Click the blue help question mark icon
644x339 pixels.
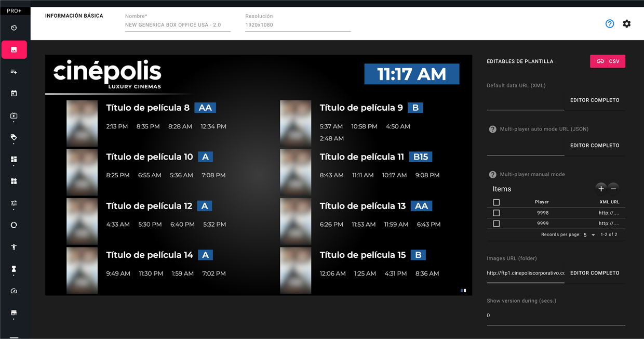610,24
